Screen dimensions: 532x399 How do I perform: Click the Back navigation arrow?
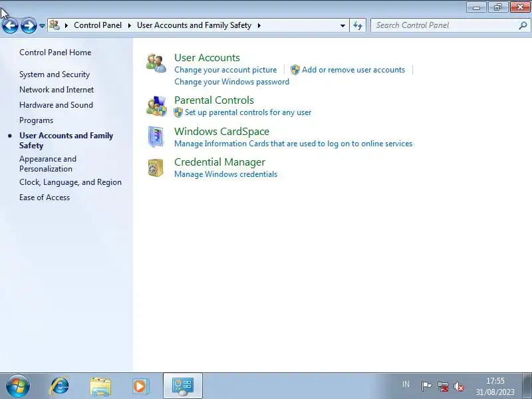[x=10, y=25]
